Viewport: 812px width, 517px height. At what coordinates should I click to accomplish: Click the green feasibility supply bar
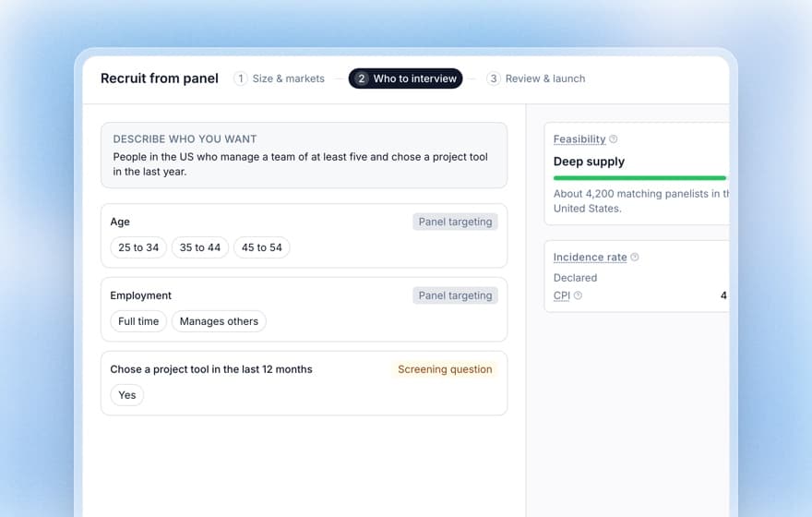click(639, 177)
